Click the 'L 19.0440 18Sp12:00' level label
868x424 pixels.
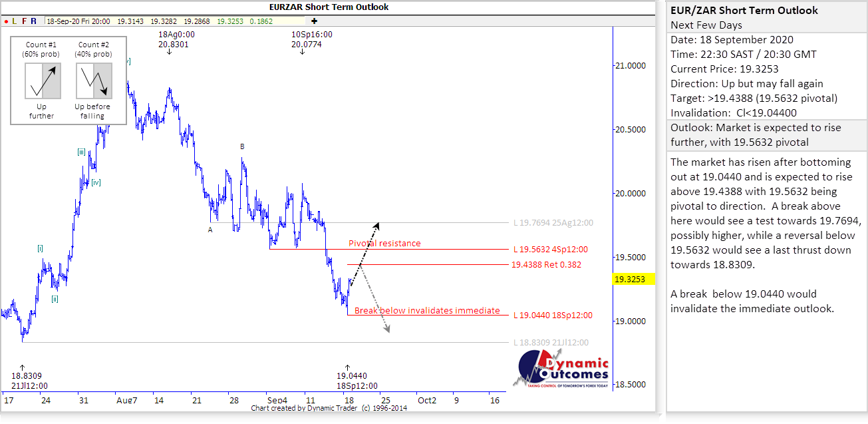pyautogui.click(x=553, y=316)
